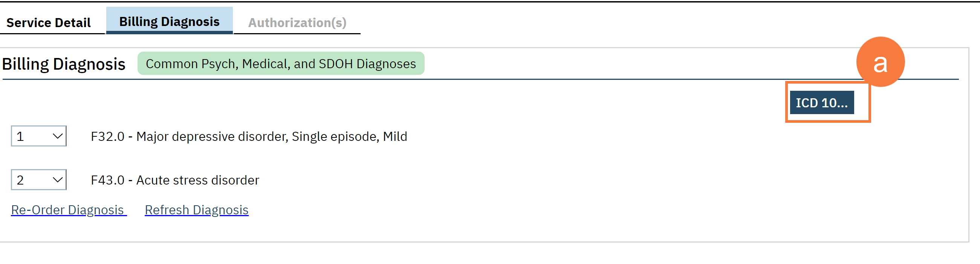Click the chevron arrow beside order value 1
Viewport: 980px width, 264px height.
point(57,136)
